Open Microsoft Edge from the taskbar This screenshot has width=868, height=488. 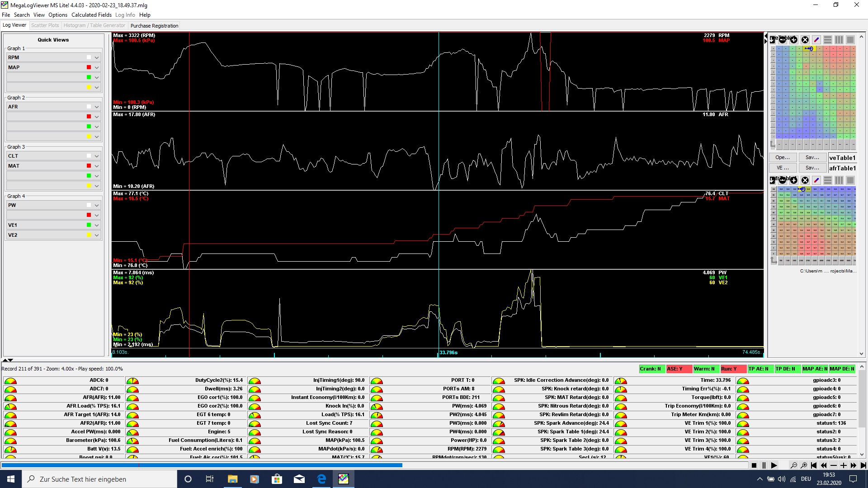click(x=321, y=479)
